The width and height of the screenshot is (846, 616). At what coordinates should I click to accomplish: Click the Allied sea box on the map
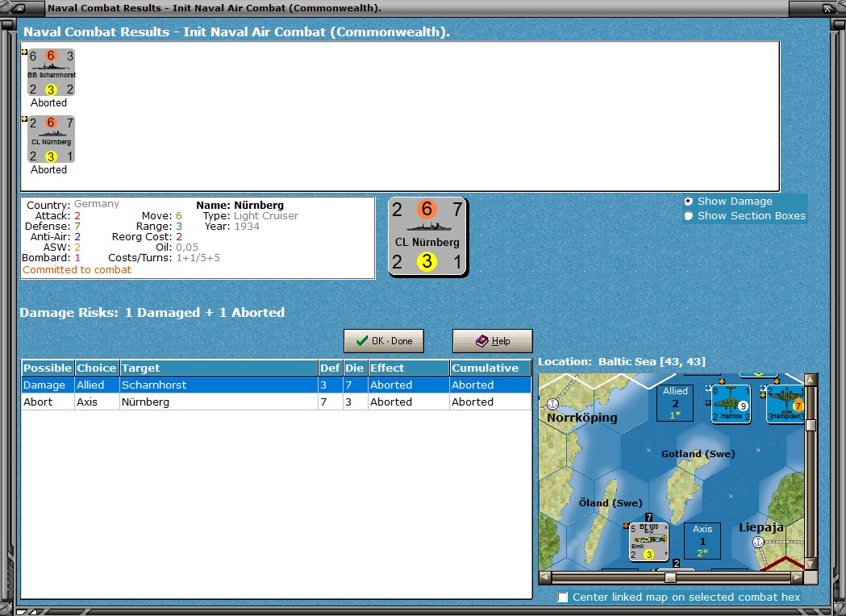[675, 403]
